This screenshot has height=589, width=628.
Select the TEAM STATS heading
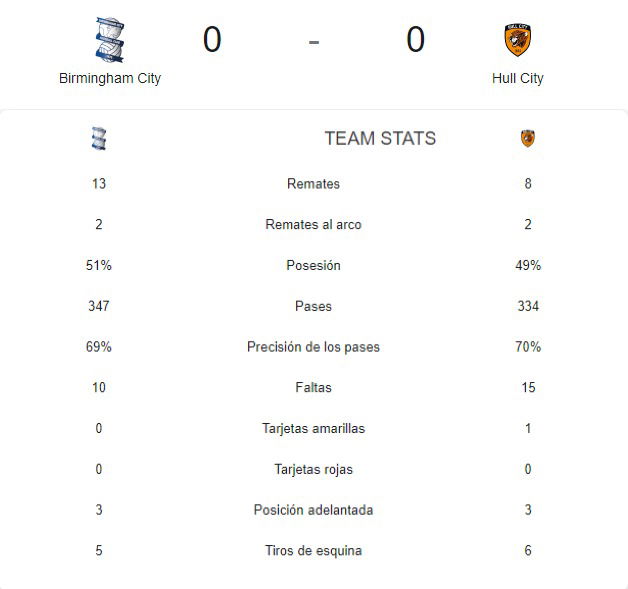(380, 139)
